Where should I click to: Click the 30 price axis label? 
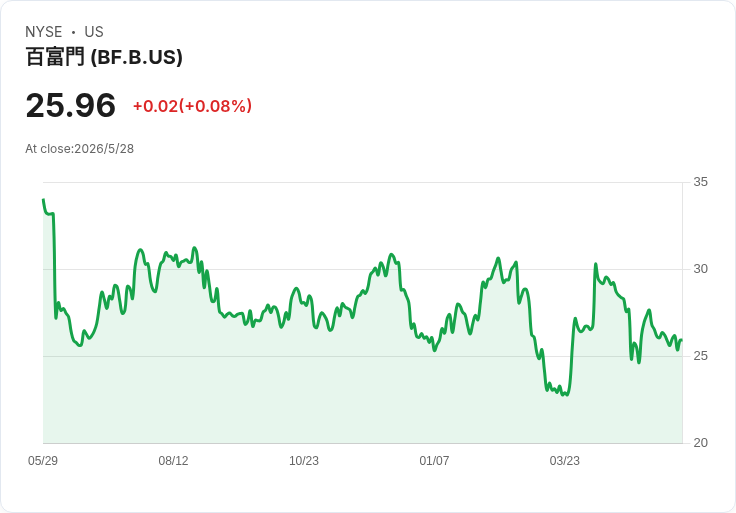coord(700,269)
